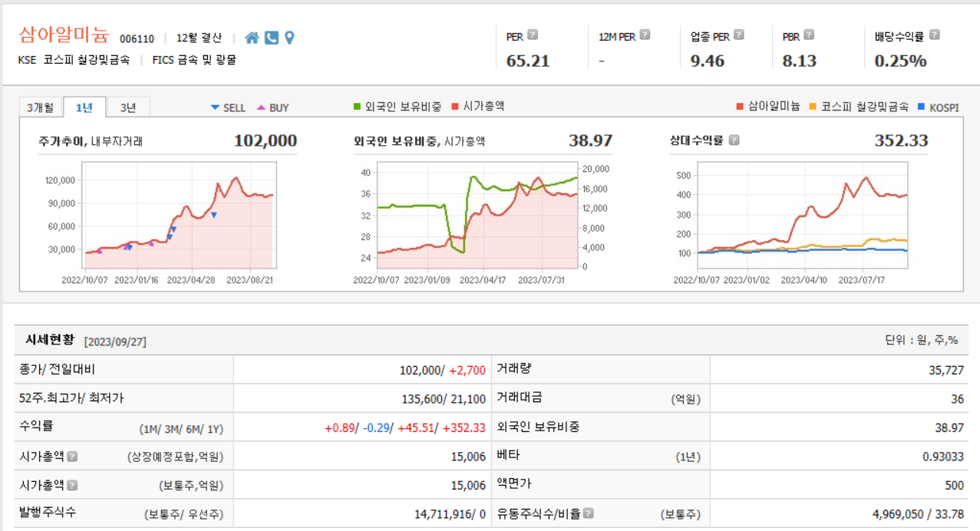
Task: Click the red 시가총액 legend swatch
Action: [x=455, y=107]
